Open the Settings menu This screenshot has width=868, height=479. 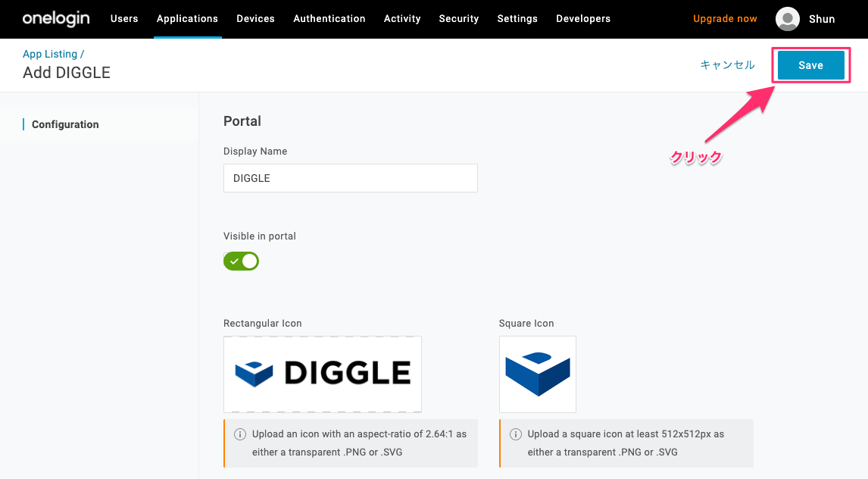pyautogui.click(x=517, y=19)
